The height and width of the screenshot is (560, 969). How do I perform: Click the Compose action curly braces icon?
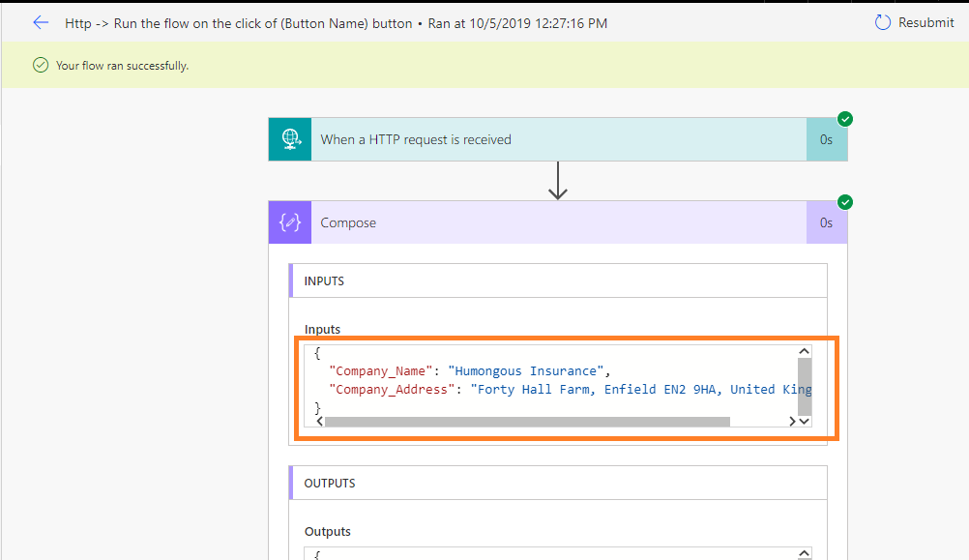point(290,222)
